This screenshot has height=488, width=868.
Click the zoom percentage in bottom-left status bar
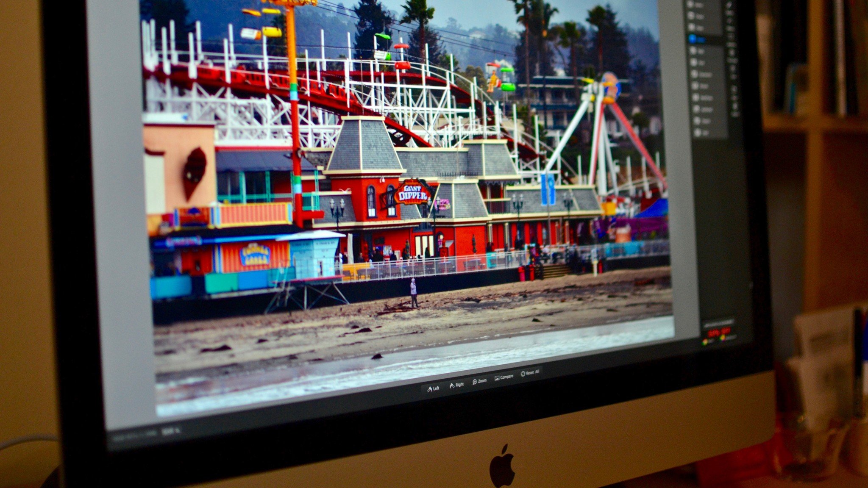coord(170,431)
